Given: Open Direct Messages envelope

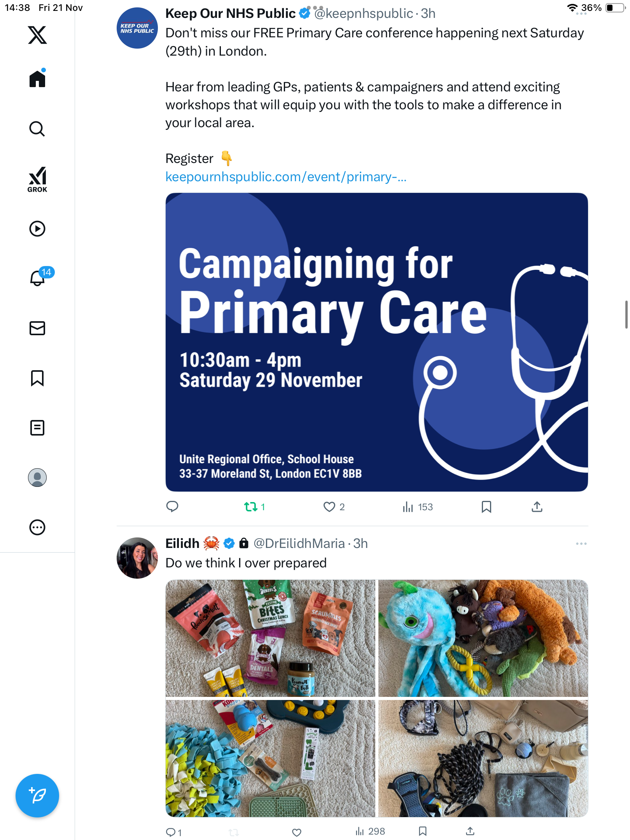Looking at the screenshot, I should click(x=37, y=328).
